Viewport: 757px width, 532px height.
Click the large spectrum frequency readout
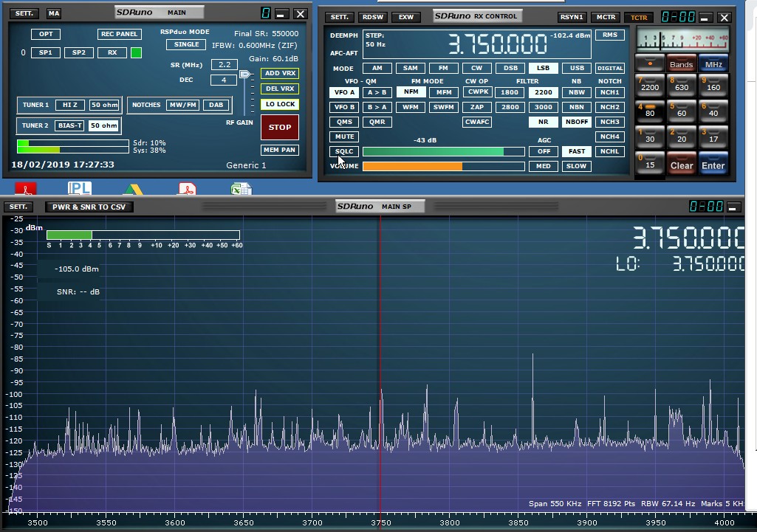688,238
